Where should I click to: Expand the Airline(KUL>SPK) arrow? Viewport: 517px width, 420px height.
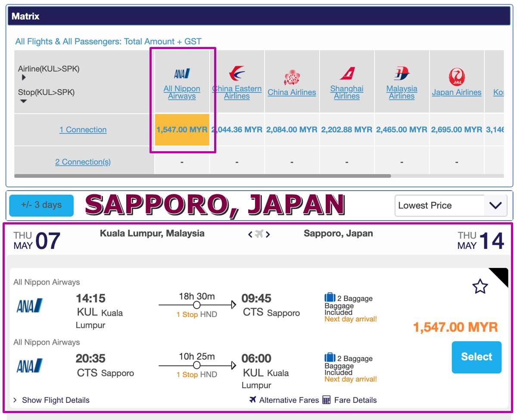tap(23, 77)
